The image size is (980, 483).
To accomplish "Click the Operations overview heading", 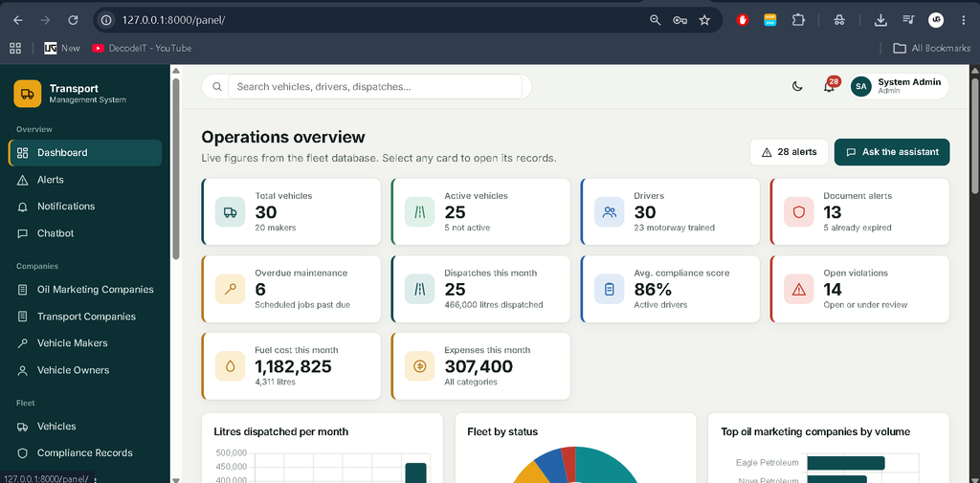I will click(283, 137).
